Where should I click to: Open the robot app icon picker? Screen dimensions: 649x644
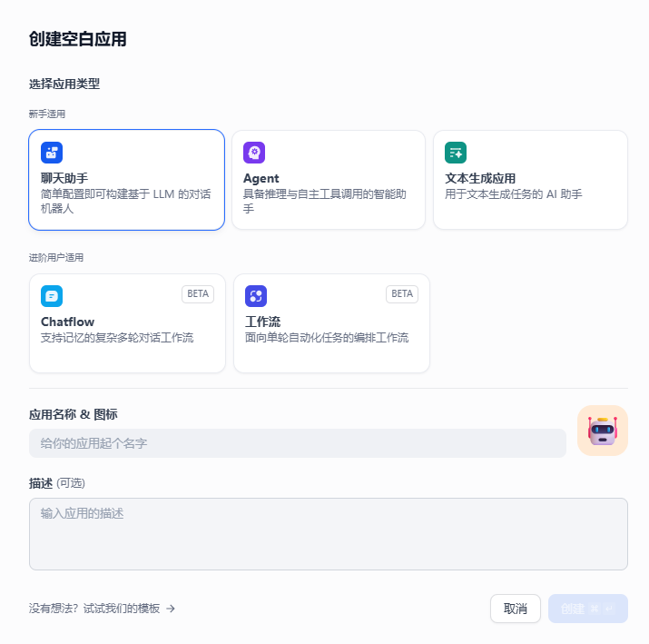[603, 431]
